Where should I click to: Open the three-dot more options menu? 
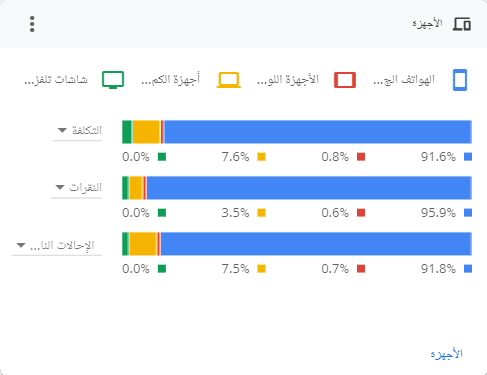32,24
